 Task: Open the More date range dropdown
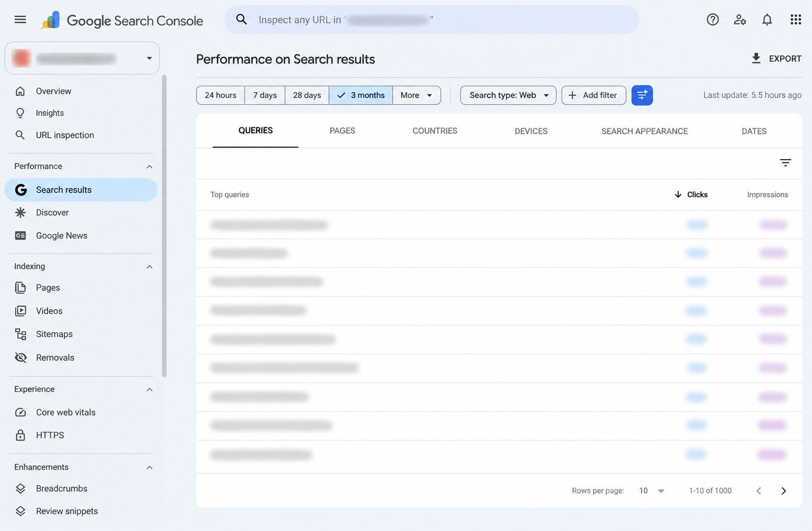pos(417,95)
